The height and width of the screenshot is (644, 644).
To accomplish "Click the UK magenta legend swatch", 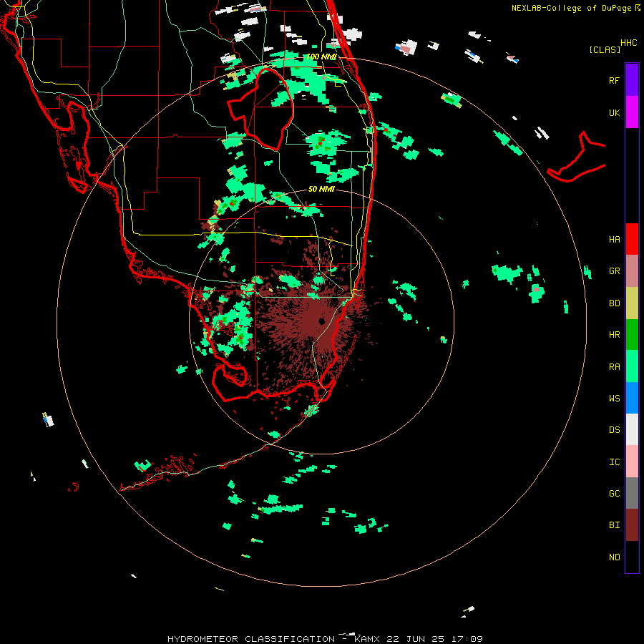I will click(x=632, y=112).
